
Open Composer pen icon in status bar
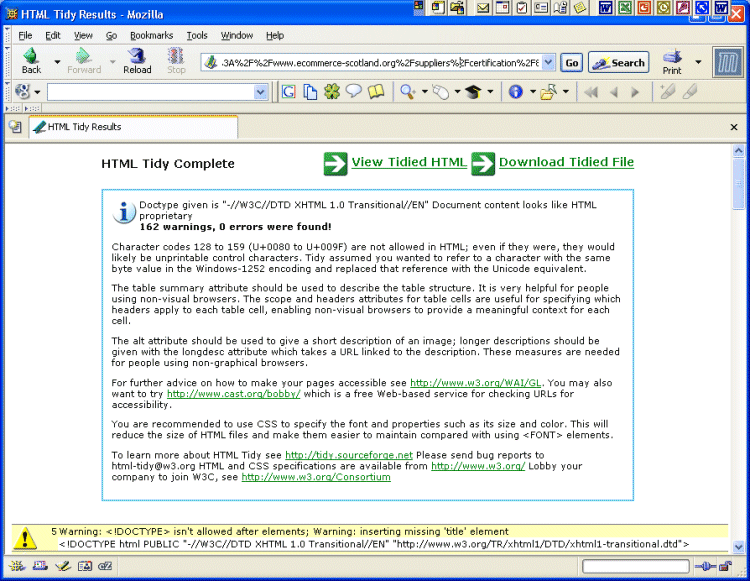pos(63,566)
